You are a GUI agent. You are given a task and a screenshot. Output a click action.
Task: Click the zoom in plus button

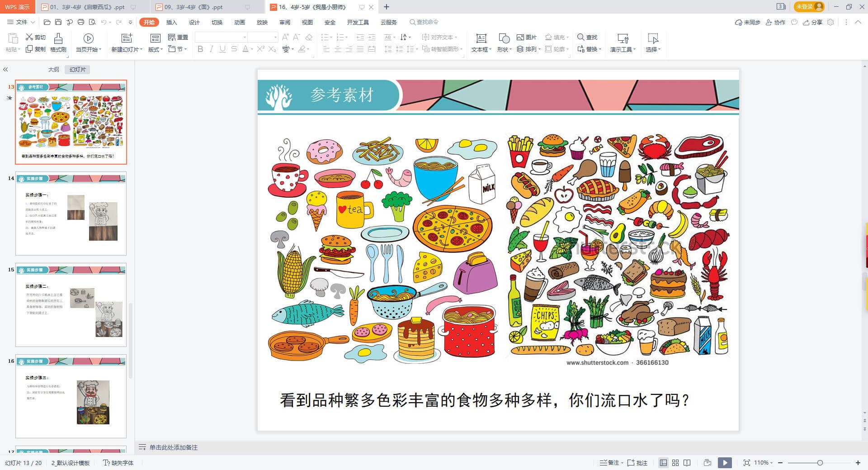[x=858, y=462]
